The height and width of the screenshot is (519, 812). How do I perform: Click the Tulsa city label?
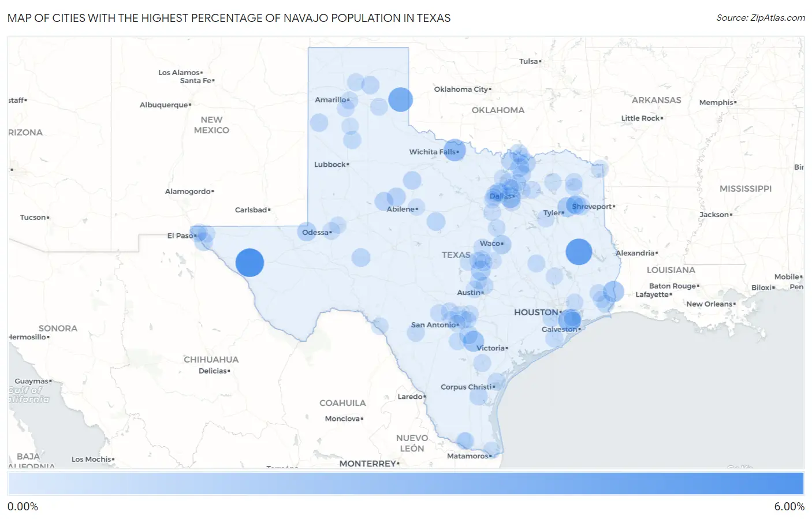[530, 61]
